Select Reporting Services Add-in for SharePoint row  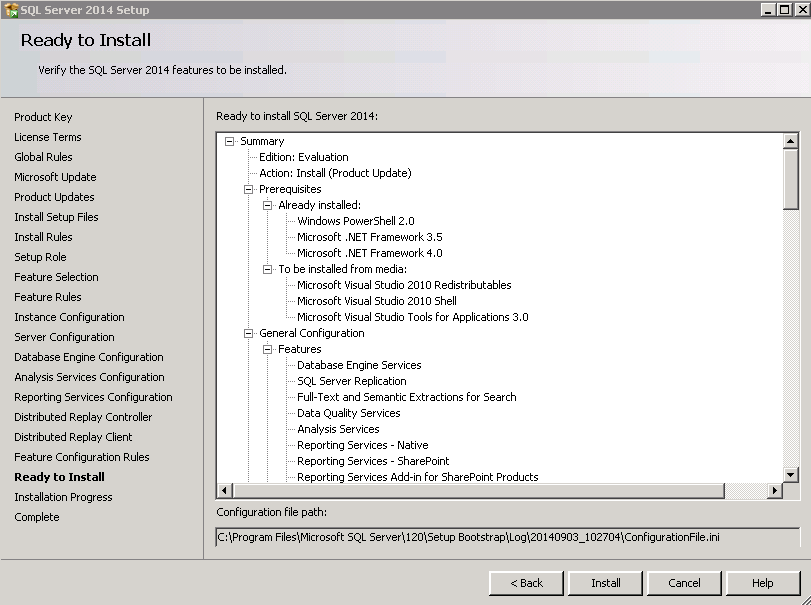point(418,477)
